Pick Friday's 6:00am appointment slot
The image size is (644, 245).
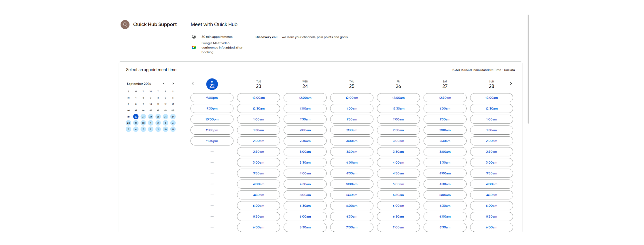click(x=398, y=206)
